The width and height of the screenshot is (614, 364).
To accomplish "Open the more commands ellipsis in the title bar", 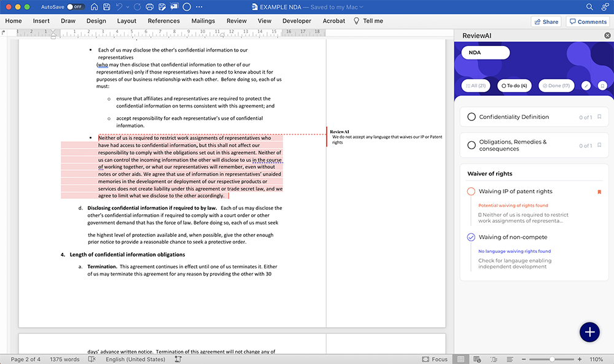I will click(200, 7).
